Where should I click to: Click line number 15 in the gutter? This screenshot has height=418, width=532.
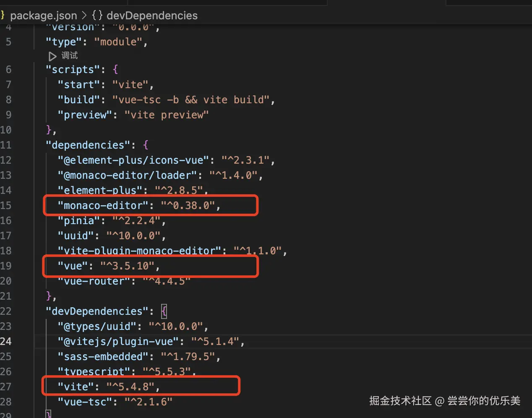[6, 206]
